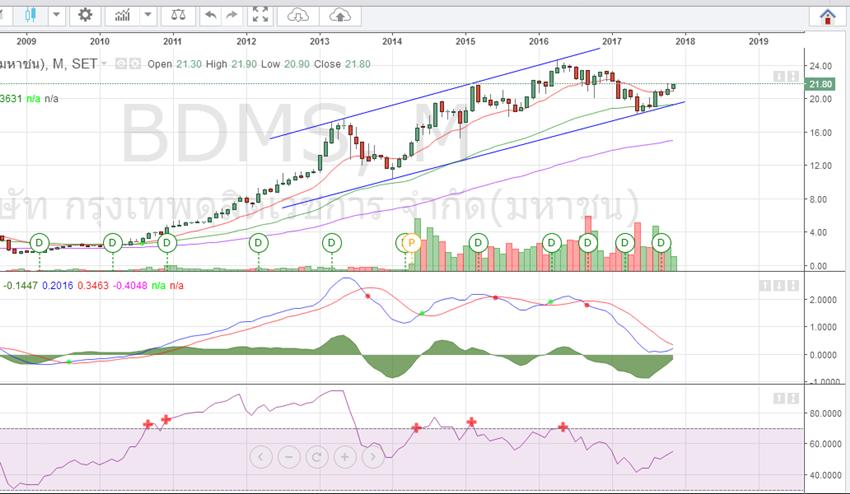Open the chart style dropdown arrow
850x494 pixels.
[56, 15]
